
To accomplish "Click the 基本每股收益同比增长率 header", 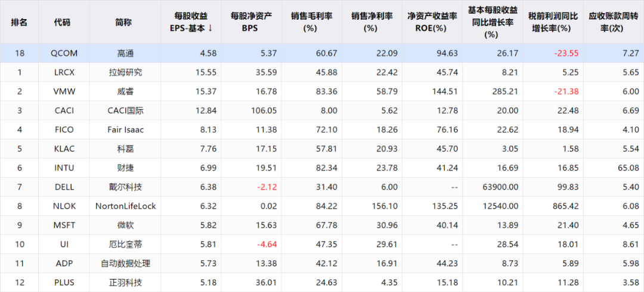I will (x=493, y=22).
